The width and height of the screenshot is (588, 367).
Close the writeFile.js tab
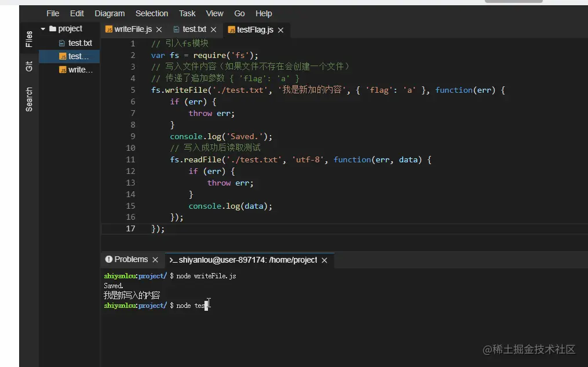click(159, 30)
